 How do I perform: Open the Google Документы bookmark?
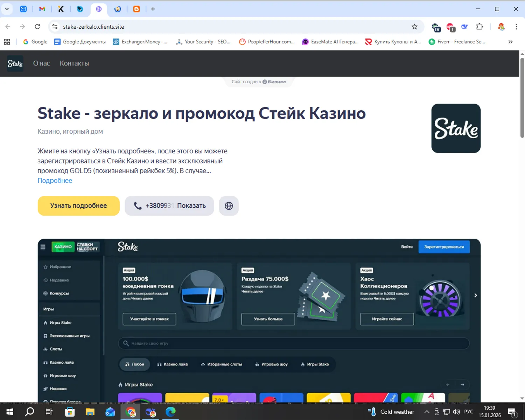coord(80,42)
